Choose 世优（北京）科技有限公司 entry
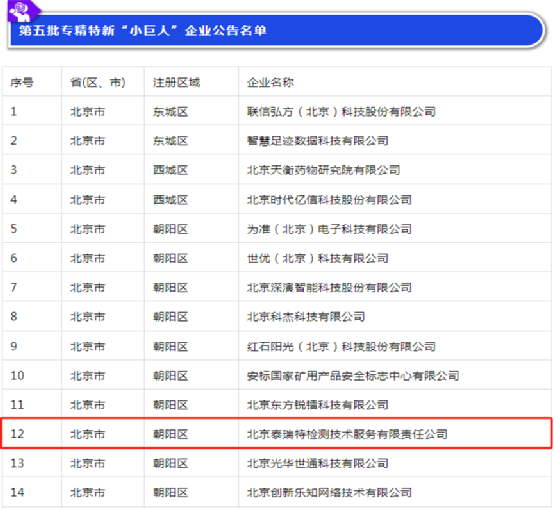This screenshot has width=554, height=509. point(318,259)
